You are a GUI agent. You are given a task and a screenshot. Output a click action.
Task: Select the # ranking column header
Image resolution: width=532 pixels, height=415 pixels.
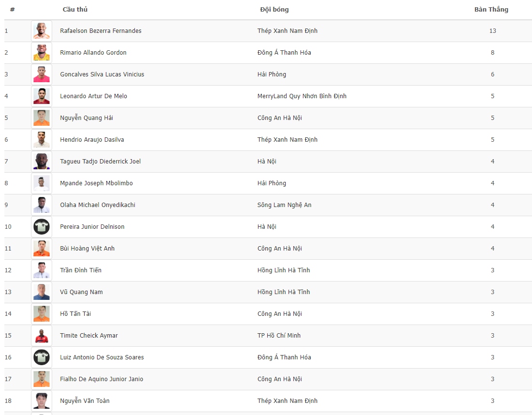pyautogui.click(x=12, y=10)
